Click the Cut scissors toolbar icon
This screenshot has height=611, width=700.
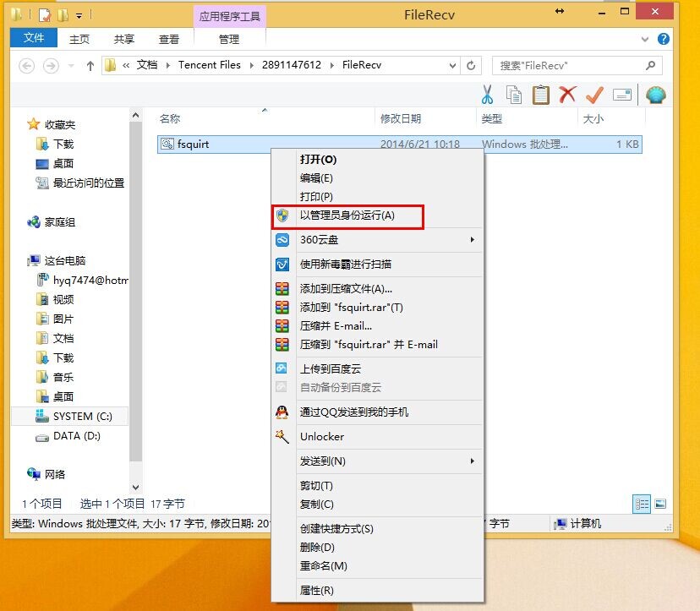(x=487, y=95)
